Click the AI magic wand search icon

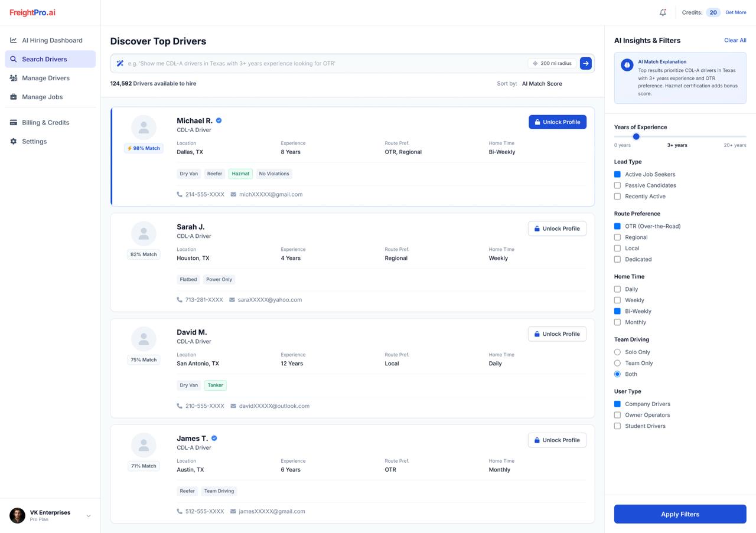[120, 63]
